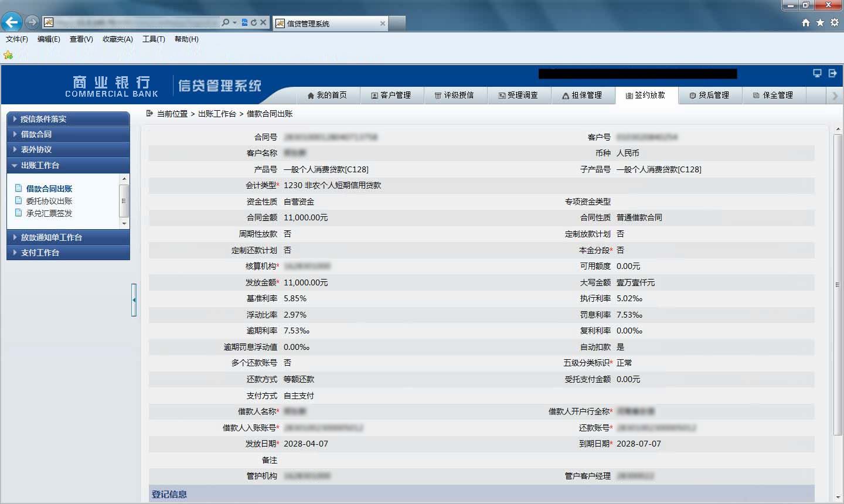
Task: Click the refresh icon in address bar
Action: point(254,22)
